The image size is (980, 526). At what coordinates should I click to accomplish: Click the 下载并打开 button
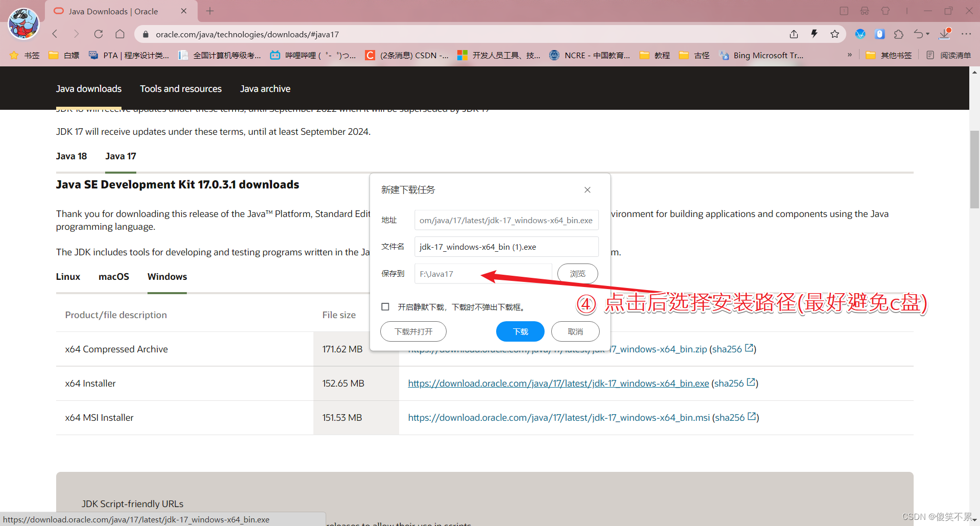(413, 331)
